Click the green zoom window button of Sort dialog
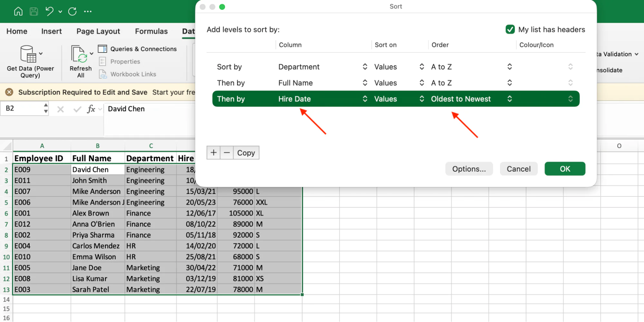 tap(222, 7)
